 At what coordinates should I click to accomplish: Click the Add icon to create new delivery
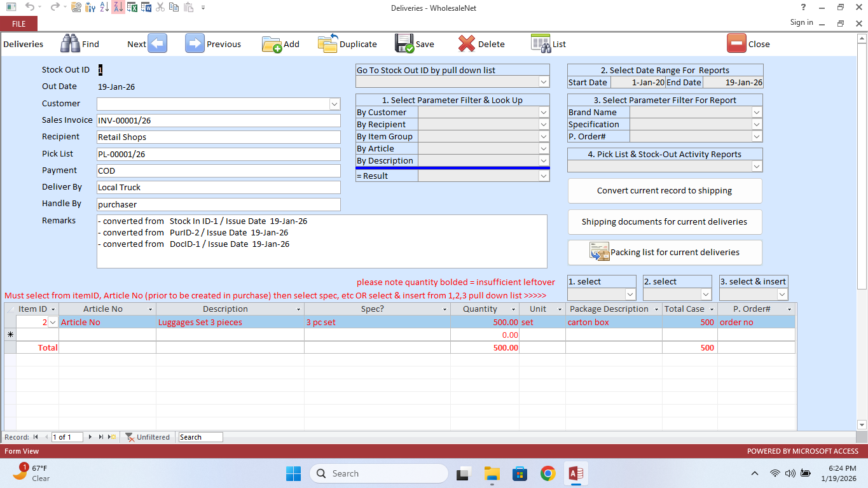pyautogui.click(x=272, y=44)
